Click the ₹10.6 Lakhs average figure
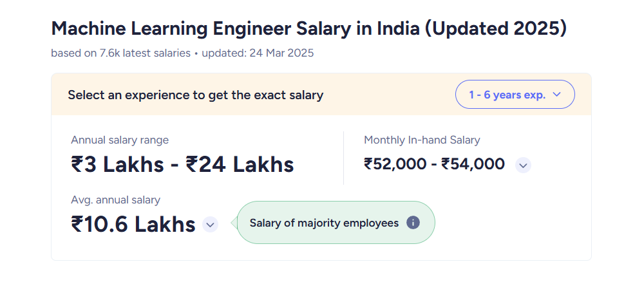644x282 pixels. 133,225
